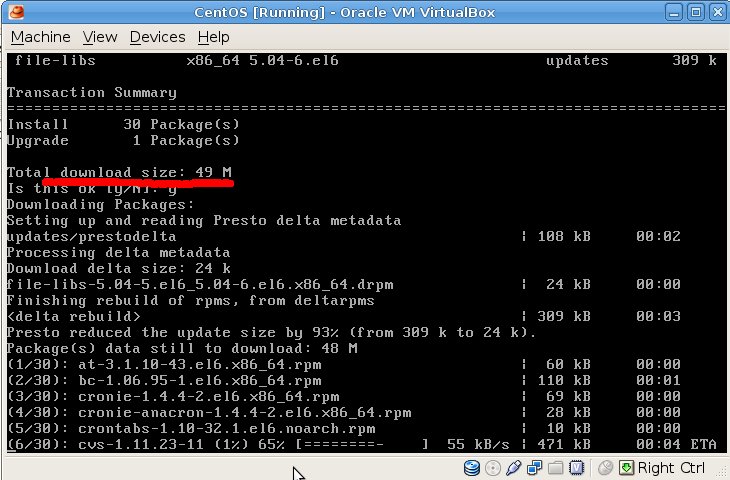Click the '108 kB' size value

(564, 237)
